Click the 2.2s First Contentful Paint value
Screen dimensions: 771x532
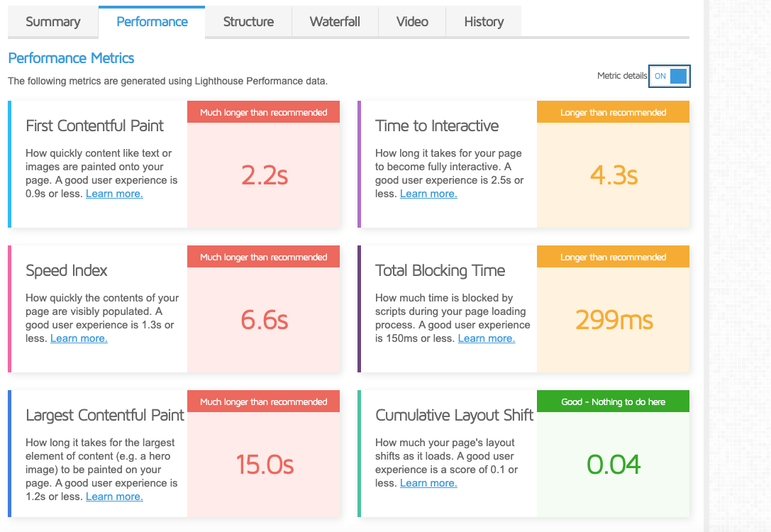coord(264,175)
